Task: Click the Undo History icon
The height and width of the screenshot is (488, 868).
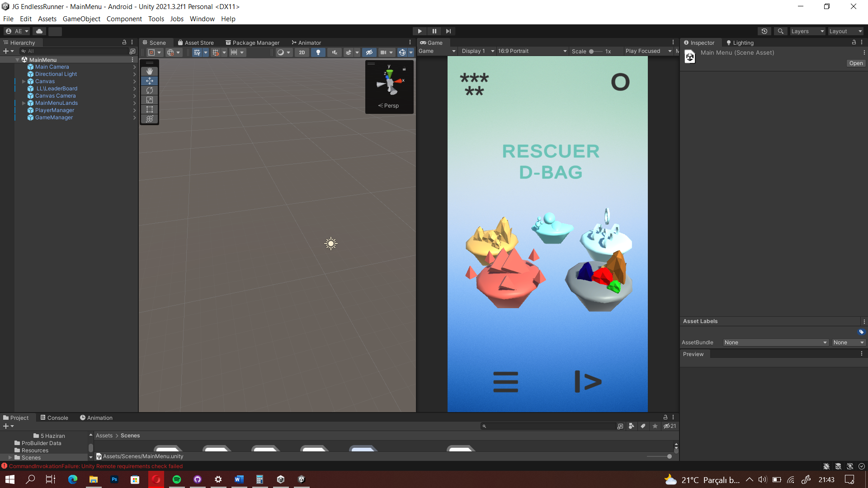Action: (x=764, y=31)
